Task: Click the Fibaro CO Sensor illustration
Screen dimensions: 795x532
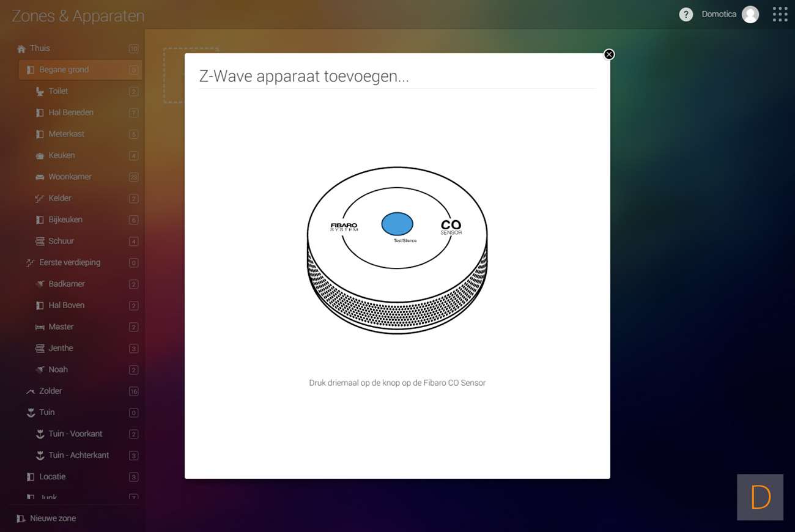Action: (397, 250)
